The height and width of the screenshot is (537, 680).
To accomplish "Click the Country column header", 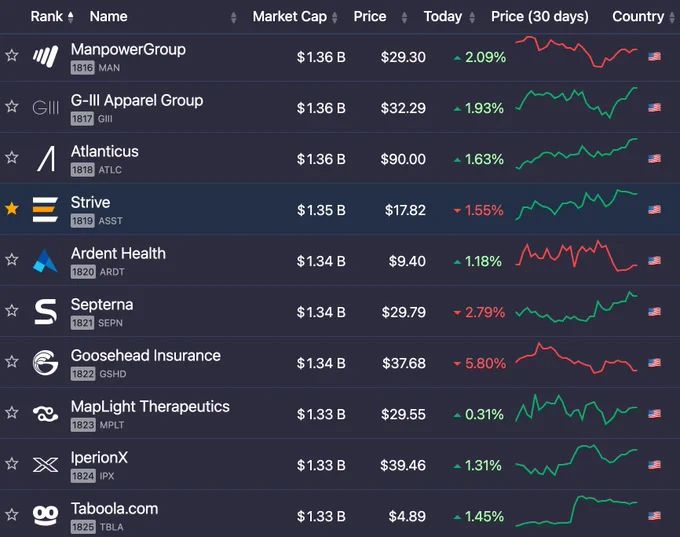I will coord(638,16).
